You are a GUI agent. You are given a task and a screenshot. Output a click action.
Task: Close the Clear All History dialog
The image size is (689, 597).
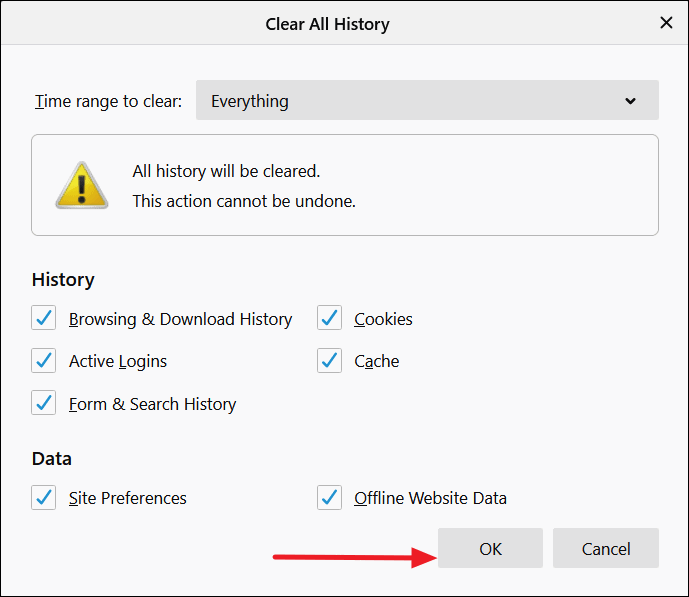[x=666, y=22]
